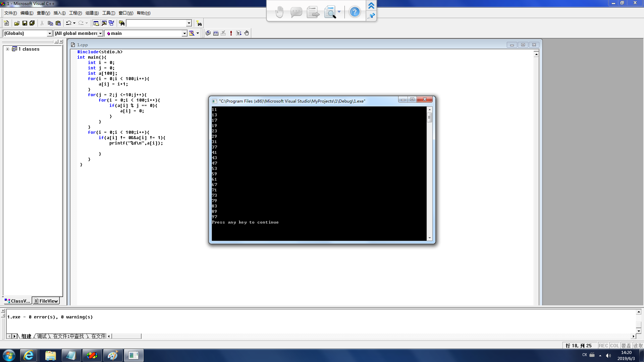Open the 组建(B) menu
Viewport: 644px width, 362px height.
tap(92, 13)
